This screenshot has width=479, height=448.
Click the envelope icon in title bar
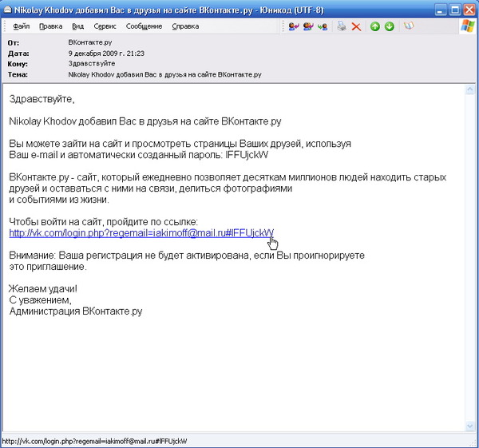[7, 10]
